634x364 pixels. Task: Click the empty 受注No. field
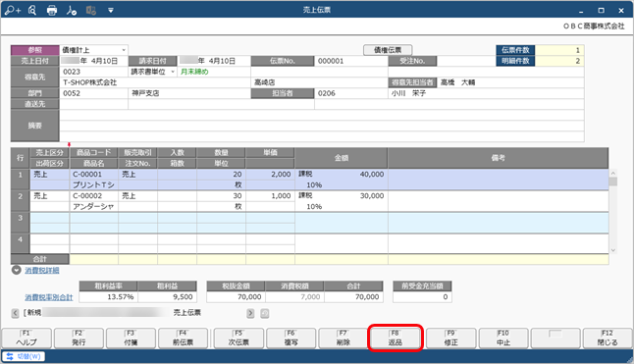click(x=466, y=61)
